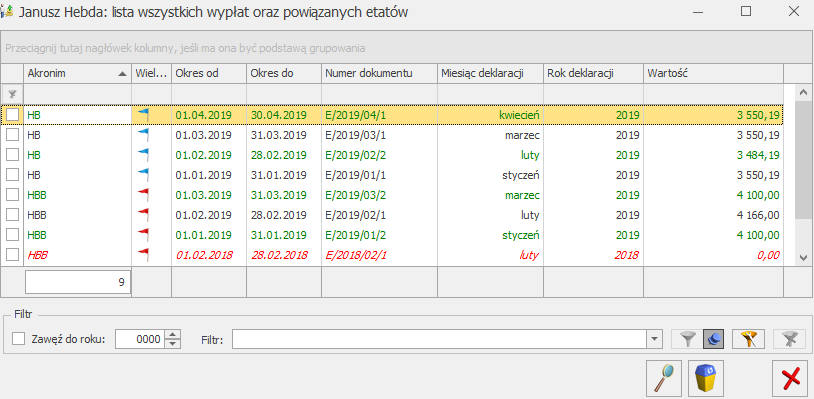Screen dimensions: 814x399
Task: Sort by the Okres od column header
Action: click(209, 74)
